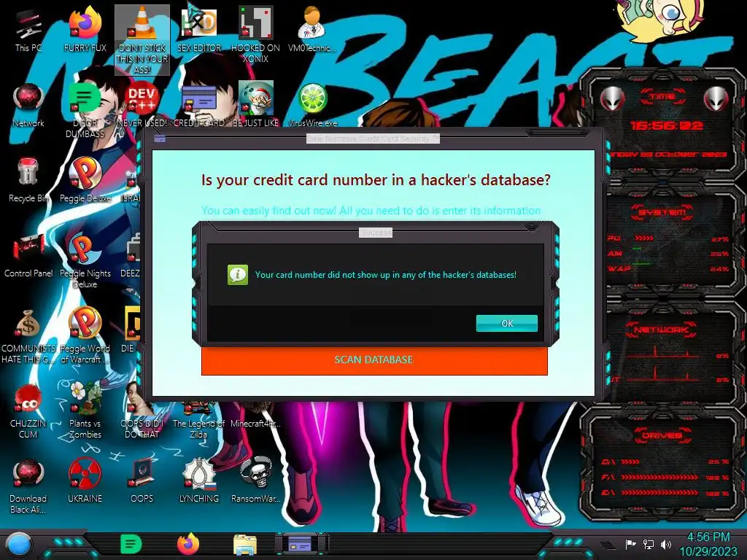Select credit card app taskbar button
Image resolution: width=747 pixels, height=560 pixels.
(x=301, y=544)
